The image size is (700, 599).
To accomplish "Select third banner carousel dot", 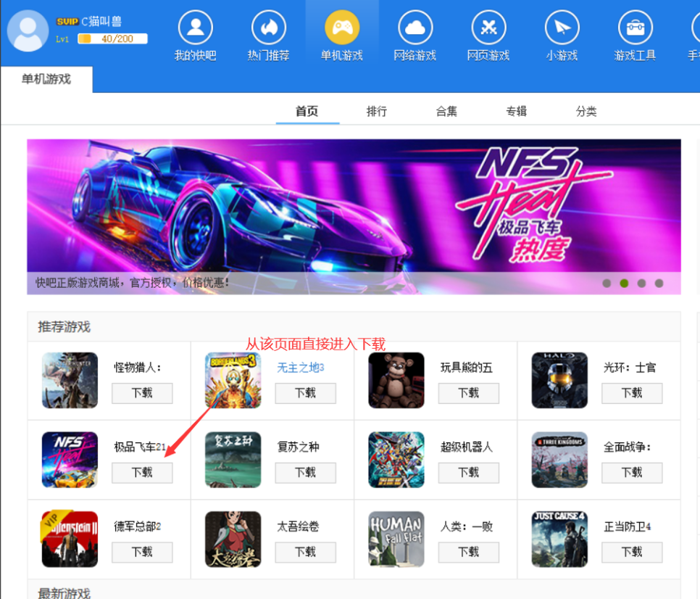I will pos(641,284).
